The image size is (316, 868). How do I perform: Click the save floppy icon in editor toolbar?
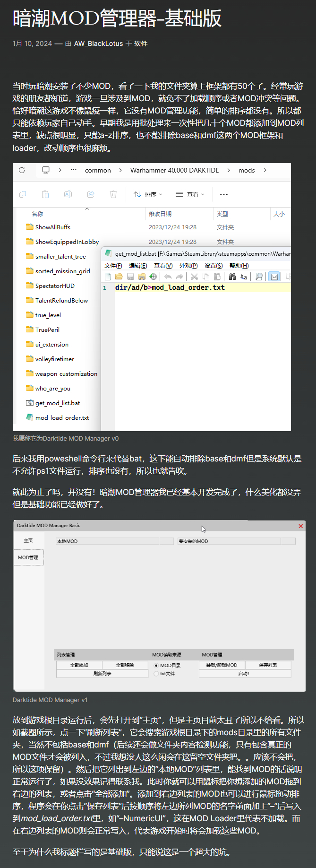coord(130,277)
